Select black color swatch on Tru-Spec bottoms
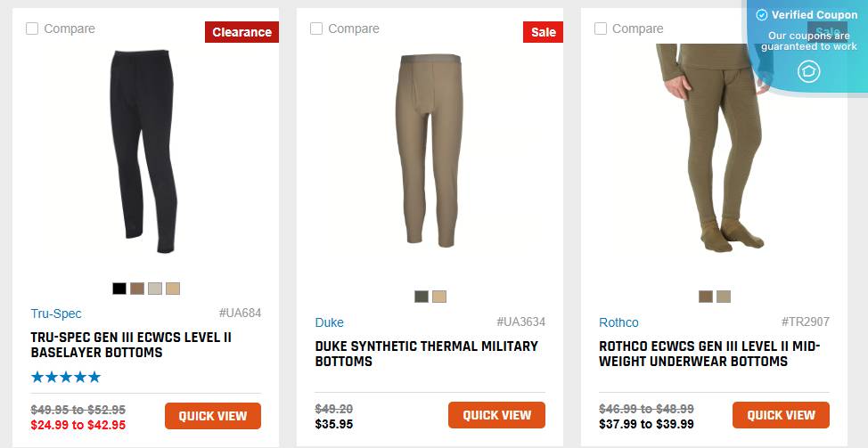868x448 pixels. tap(119, 289)
